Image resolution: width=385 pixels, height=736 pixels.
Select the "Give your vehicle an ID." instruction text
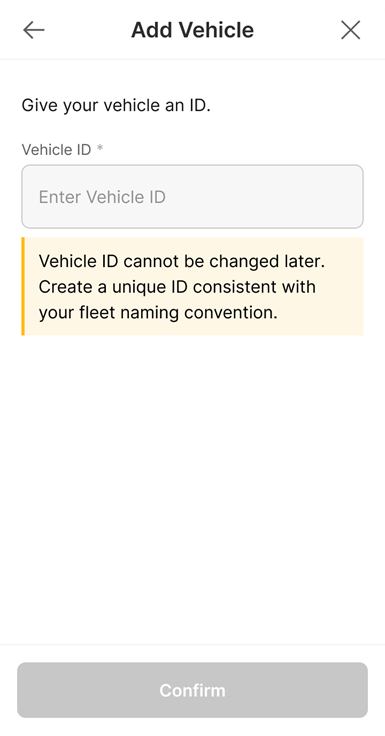[x=116, y=105]
